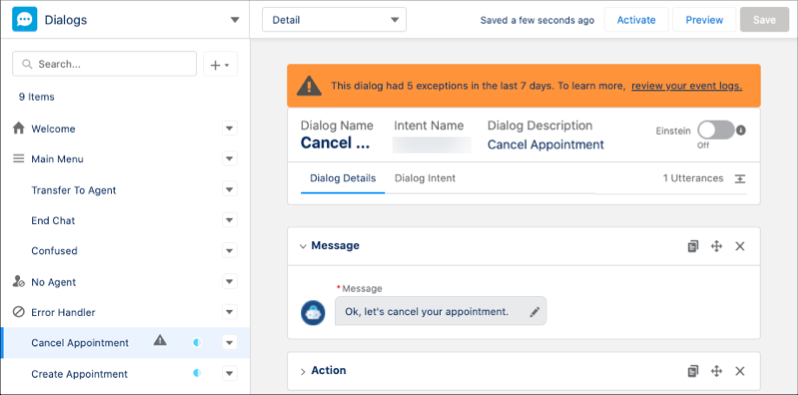
Task: Remove the Message step with X icon
Action: click(740, 246)
